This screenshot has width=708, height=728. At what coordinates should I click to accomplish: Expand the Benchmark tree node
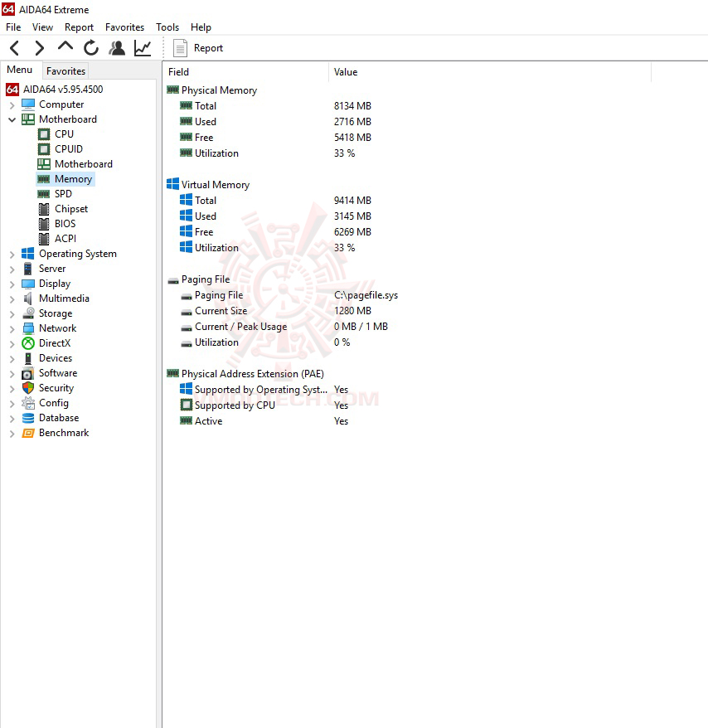point(12,434)
